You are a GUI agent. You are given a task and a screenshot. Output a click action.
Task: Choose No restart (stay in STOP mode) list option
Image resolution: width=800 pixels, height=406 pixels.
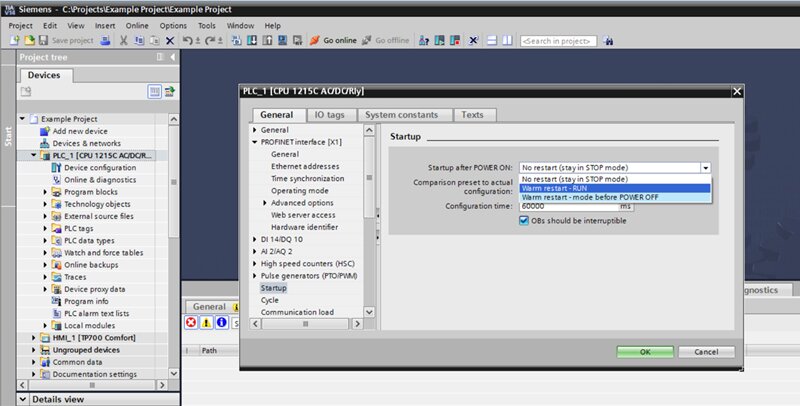[615, 179]
